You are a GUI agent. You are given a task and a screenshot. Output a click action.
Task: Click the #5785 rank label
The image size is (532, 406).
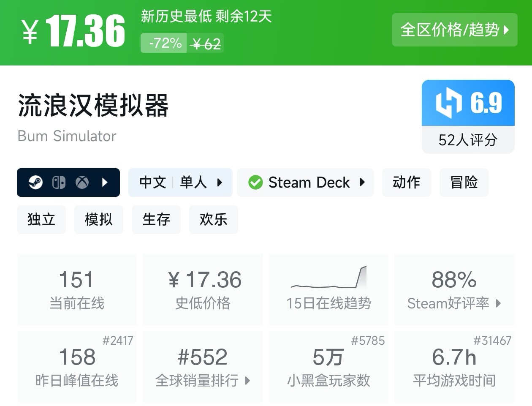pyautogui.click(x=368, y=341)
